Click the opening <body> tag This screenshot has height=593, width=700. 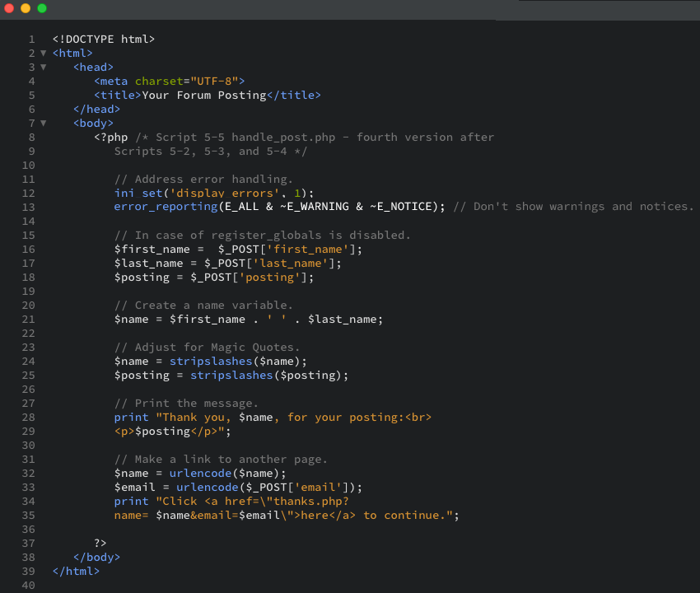pos(93,123)
